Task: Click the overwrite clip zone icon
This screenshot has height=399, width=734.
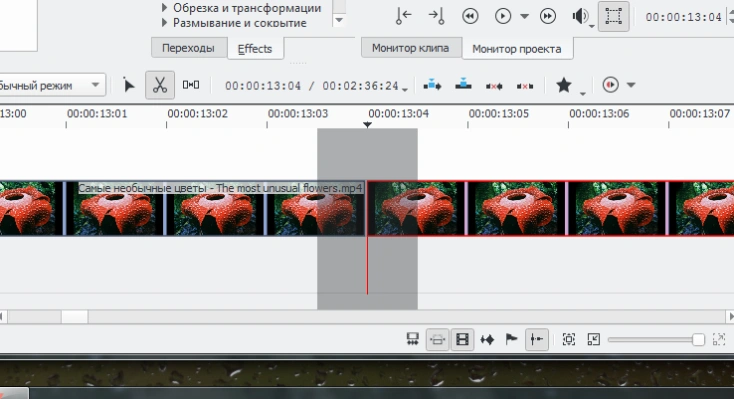Action: [x=463, y=85]
